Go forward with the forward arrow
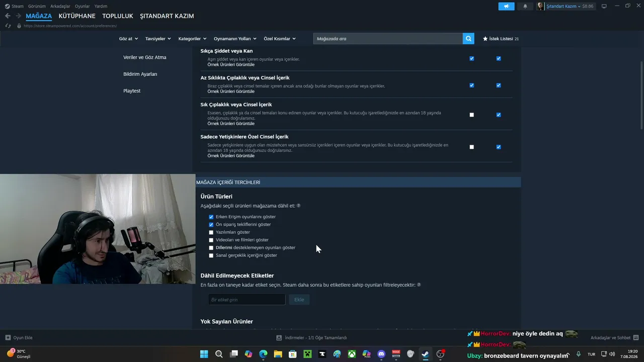Screen dimensions: 644x362 [19, 16]
